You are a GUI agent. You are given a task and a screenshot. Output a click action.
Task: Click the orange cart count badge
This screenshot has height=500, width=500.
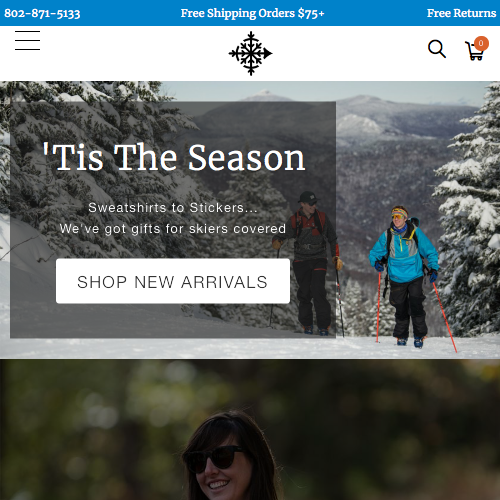click(481, 43)
